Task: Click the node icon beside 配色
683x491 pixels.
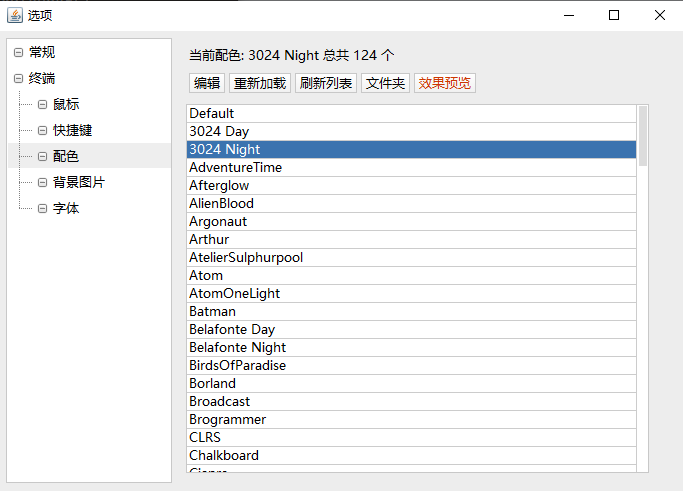Action: coord(42,156)
